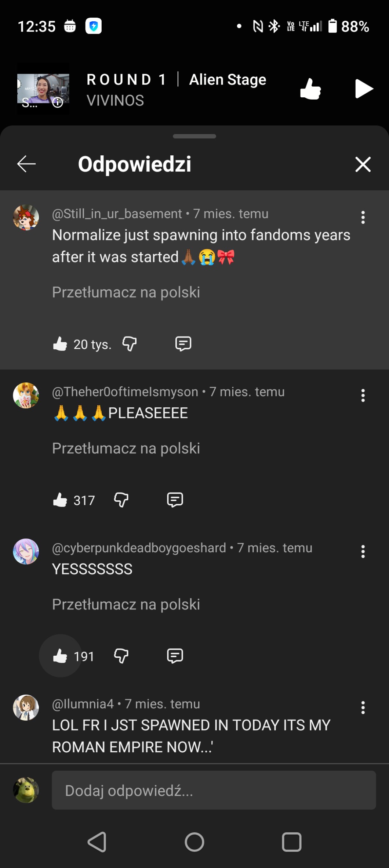Open options menu for @Theher0oftimeIsmyson comment
This screenshot has height=868, width=389.
tap(363, 396)
